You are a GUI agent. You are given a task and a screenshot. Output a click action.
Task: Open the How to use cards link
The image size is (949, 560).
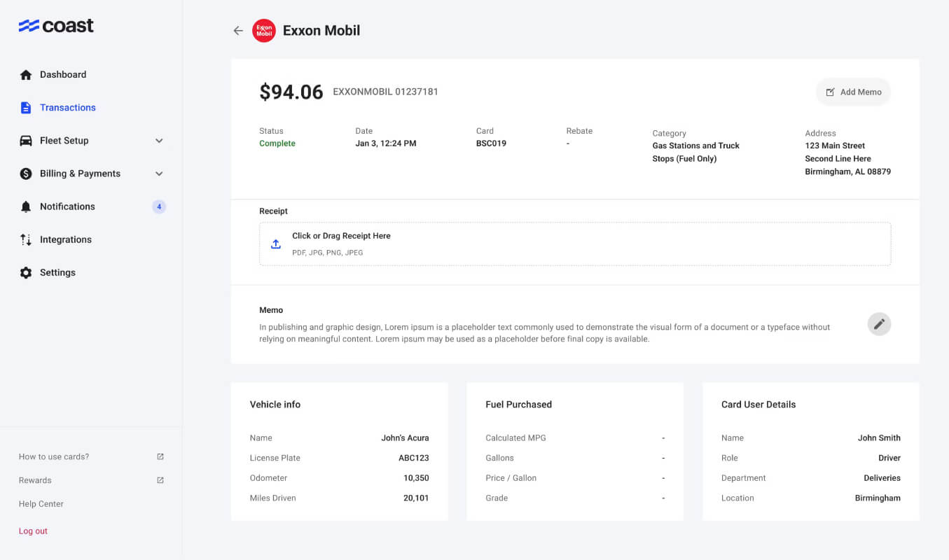coord(54,456)
